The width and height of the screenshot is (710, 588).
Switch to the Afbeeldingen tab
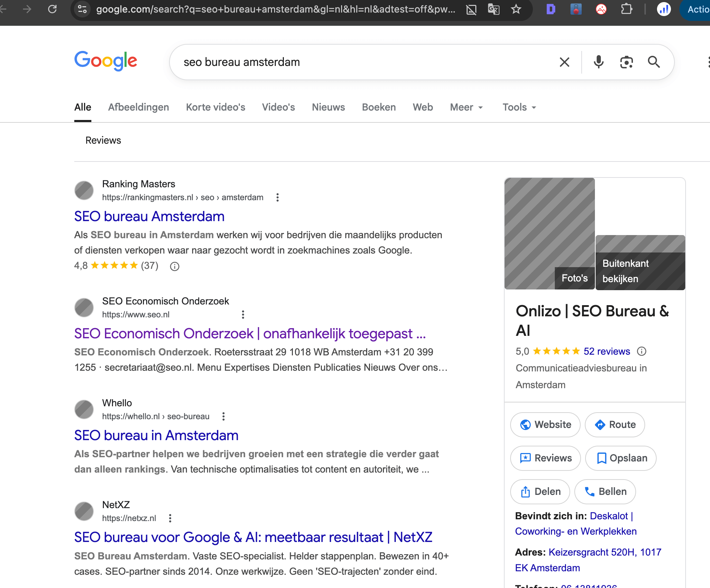pyautogui.click(x=138, y=107)
